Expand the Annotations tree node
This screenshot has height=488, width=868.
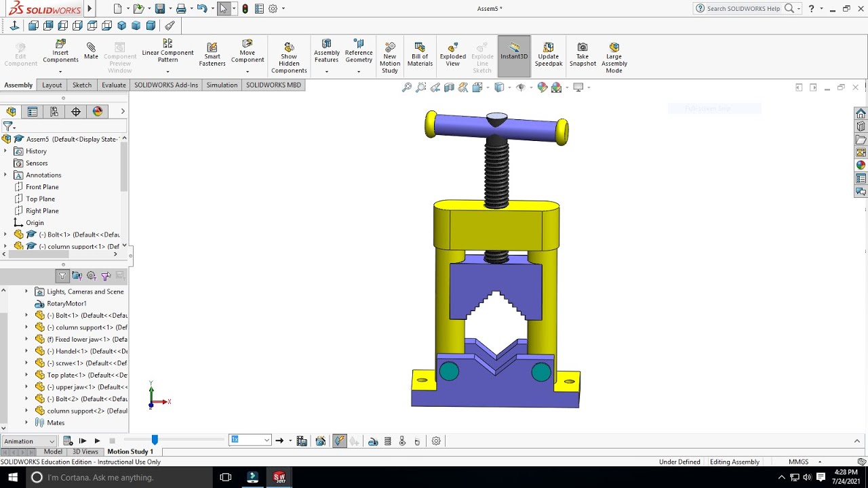(x=5, y=175)
